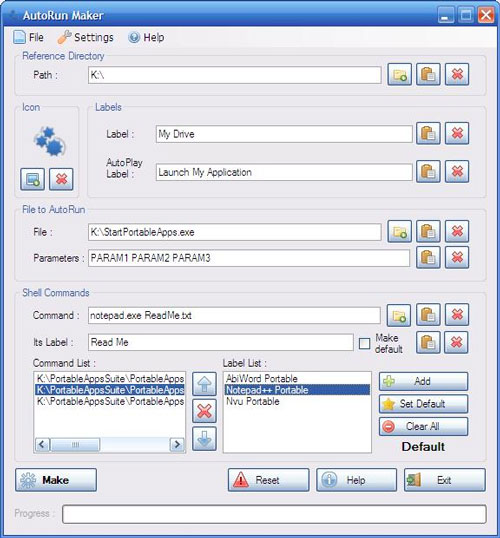Click Clear All to empty lists

click(x=423, y=426)
